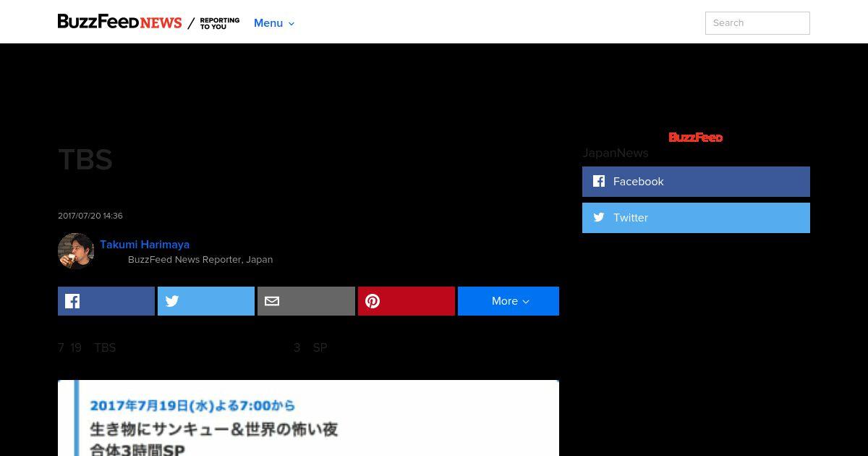The height and width of the screenshot is (456, 868).
Task: Click the 2017/07/20 14:36 timestamp
Action: pos(90,216)
